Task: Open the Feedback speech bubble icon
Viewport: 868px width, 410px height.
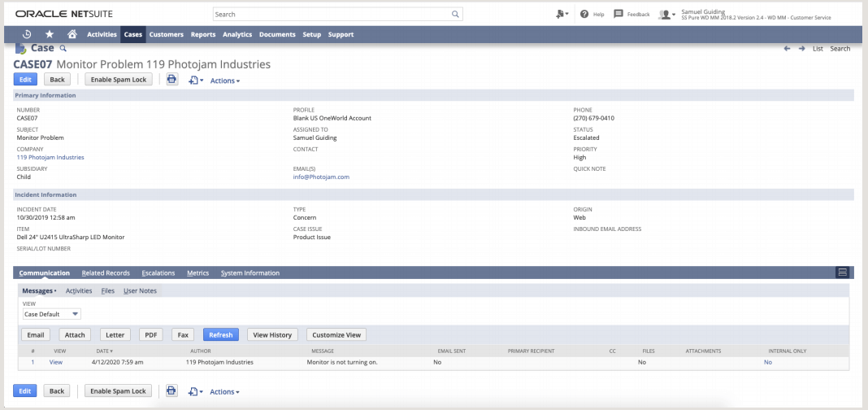Action: pos(618,14)
